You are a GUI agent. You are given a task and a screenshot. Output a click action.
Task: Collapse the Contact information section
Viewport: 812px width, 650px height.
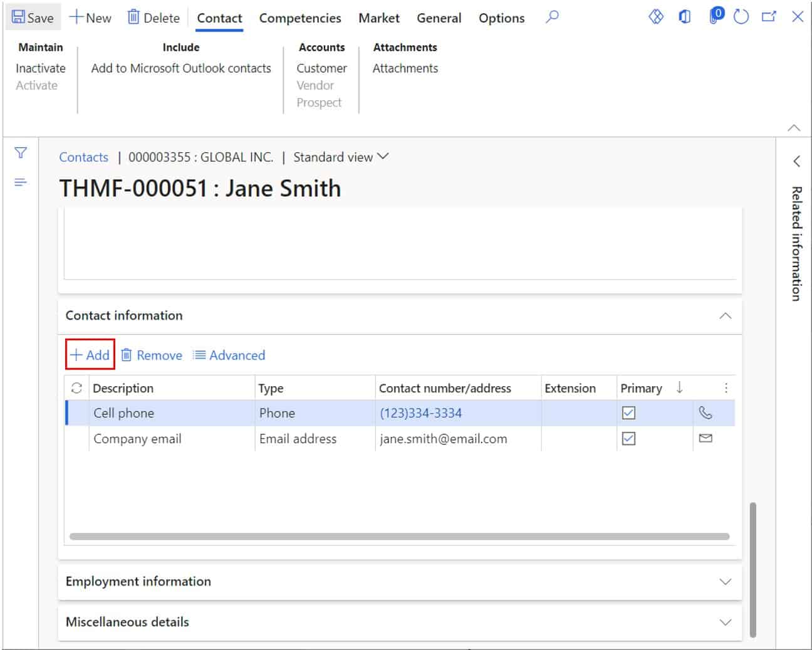coord(725,316)
